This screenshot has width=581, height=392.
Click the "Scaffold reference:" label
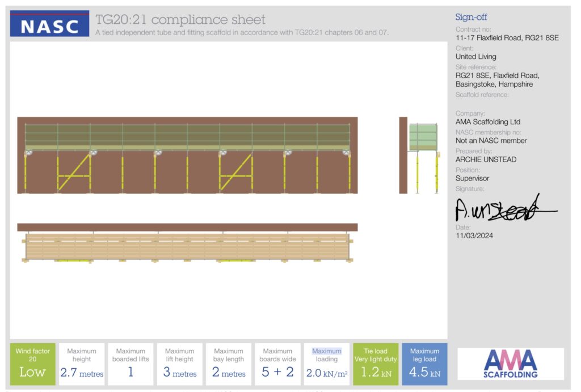[482, 95]
